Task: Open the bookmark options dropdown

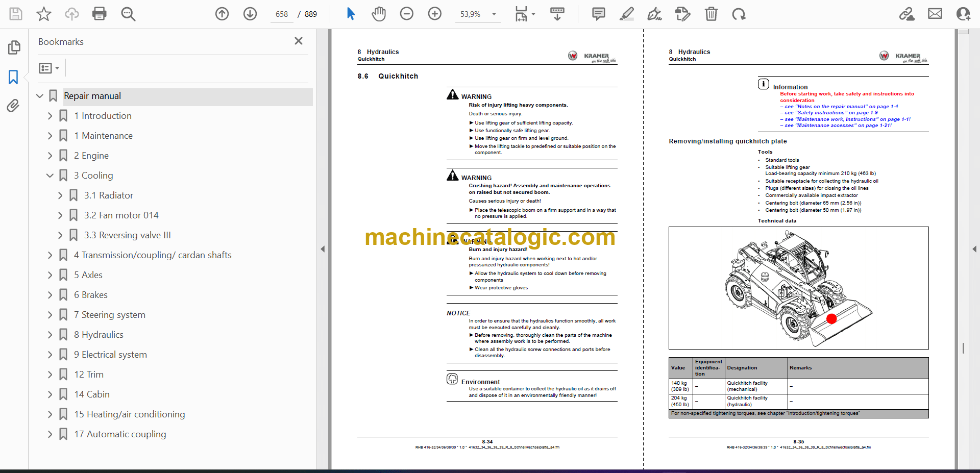Action: pyautogui.click(x=49, y=68)
